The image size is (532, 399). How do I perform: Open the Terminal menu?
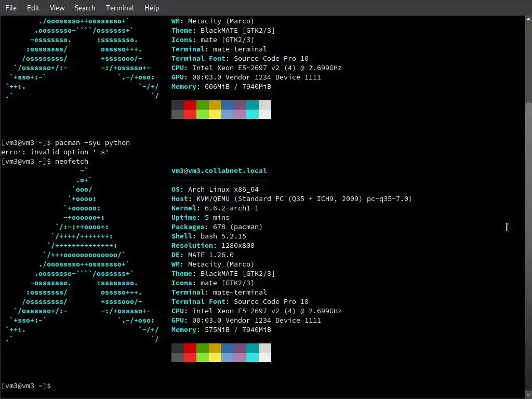pyautogui.click(x=120, y=8)
